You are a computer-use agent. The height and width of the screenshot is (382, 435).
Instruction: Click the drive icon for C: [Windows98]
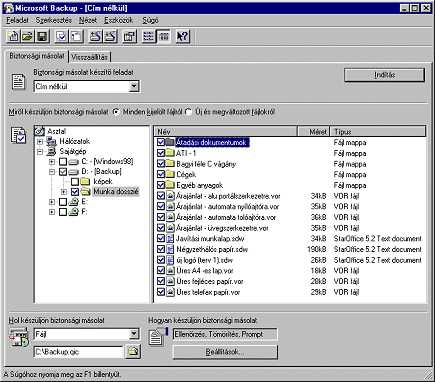pos(73,162)
